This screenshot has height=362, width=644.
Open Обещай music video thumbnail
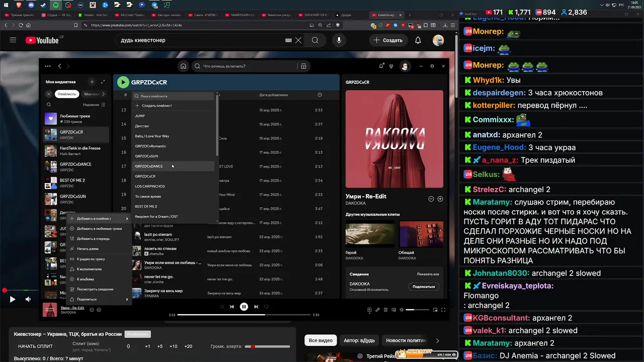[x=421, y=233]
